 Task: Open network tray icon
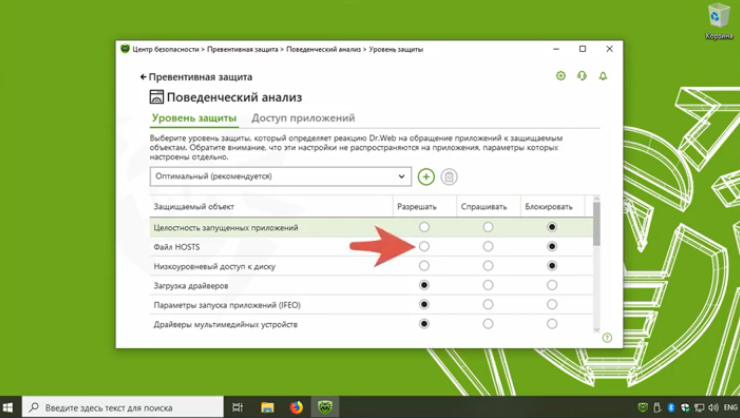point(699,407)
